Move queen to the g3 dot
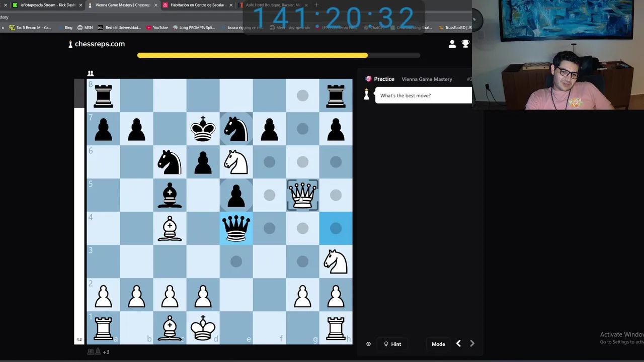644x362 pixels. click(x=302, y=261)
